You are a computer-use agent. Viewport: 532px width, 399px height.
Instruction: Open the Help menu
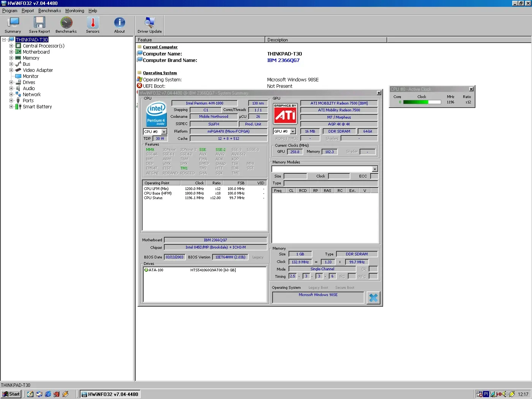[93, 11]
